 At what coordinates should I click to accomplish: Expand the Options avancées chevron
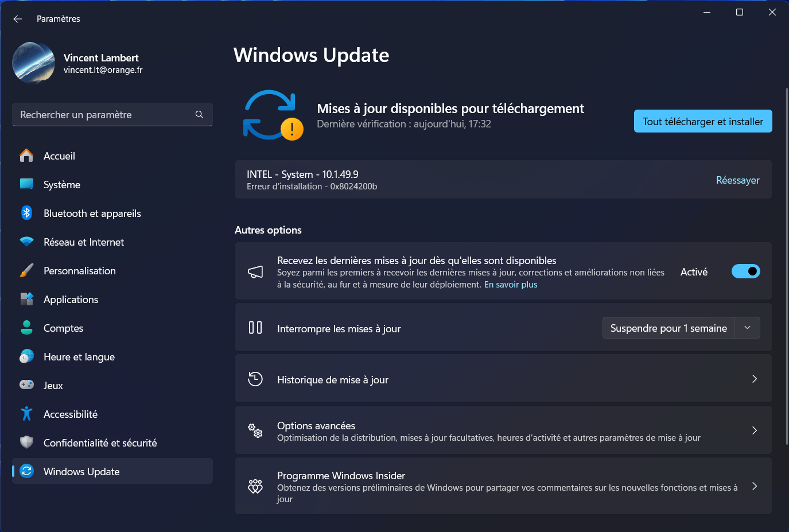[755, 430]
